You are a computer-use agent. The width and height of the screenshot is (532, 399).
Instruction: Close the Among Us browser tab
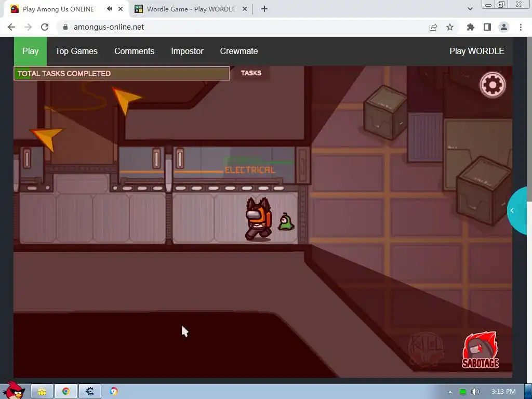coord(121,9)
